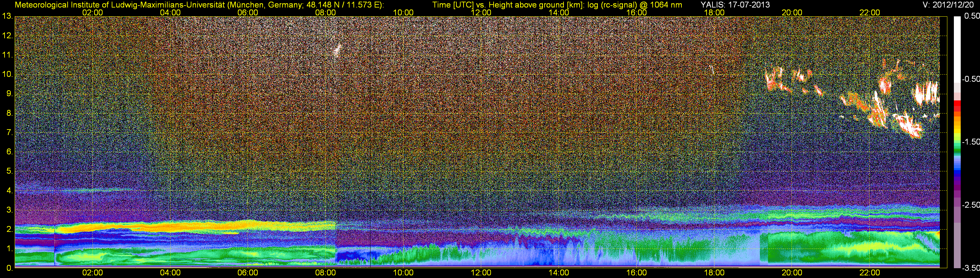Click the 3 km height axis label

(9, 210)
